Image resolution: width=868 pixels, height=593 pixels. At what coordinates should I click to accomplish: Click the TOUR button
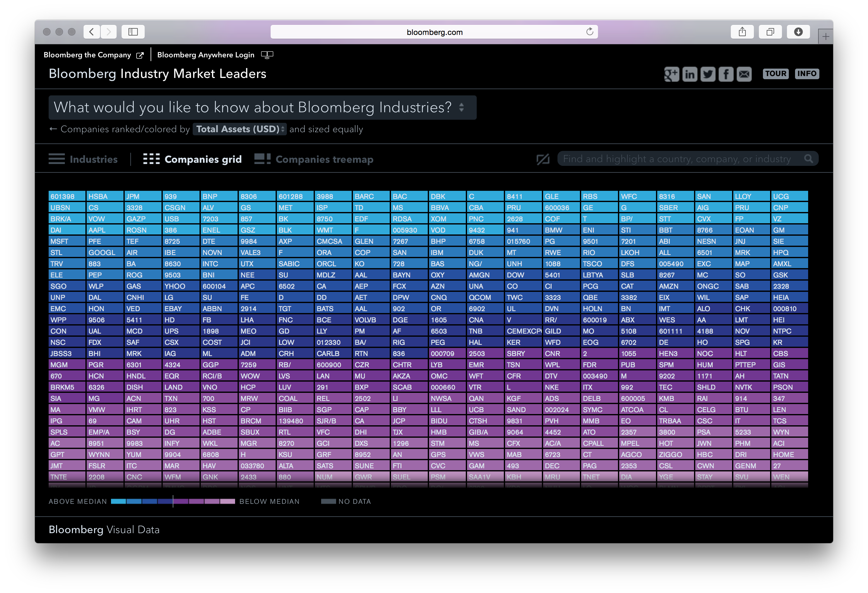(x=775, y=74)
